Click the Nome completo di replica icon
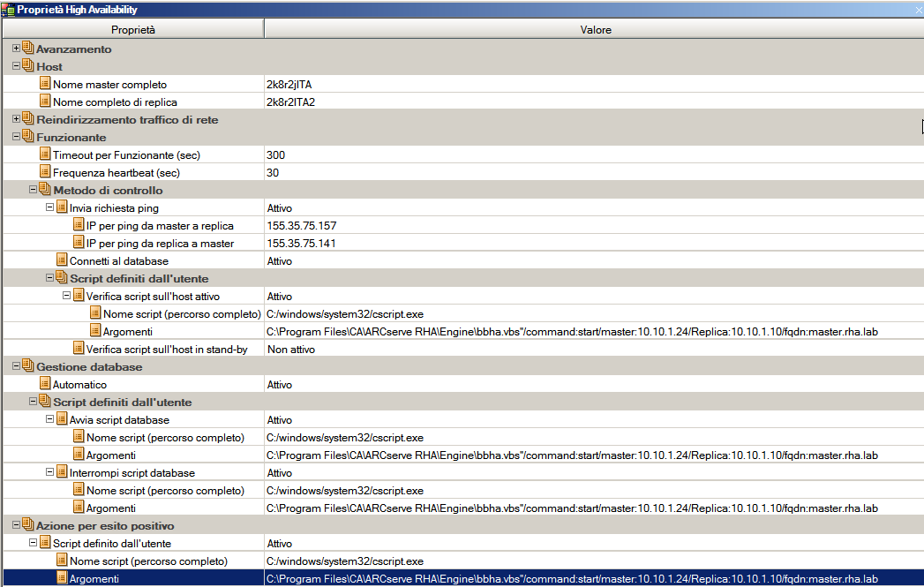Image resolution: width=924 pixels, height=587 pixels. tap(45, 102)
